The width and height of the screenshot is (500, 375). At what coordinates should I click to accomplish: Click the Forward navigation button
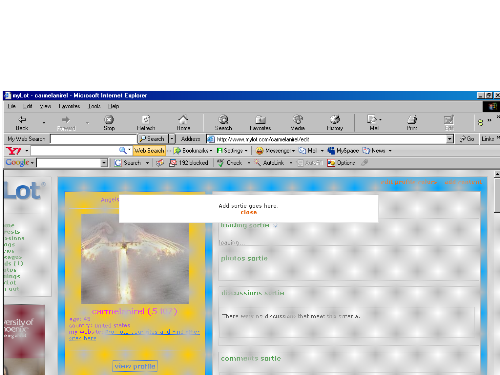tap(66, 122)
